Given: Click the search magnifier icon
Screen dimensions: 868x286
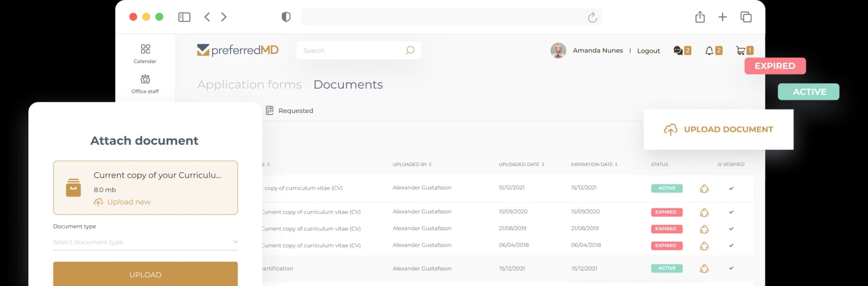Looking at the screenshot, I should coord(409,50).
